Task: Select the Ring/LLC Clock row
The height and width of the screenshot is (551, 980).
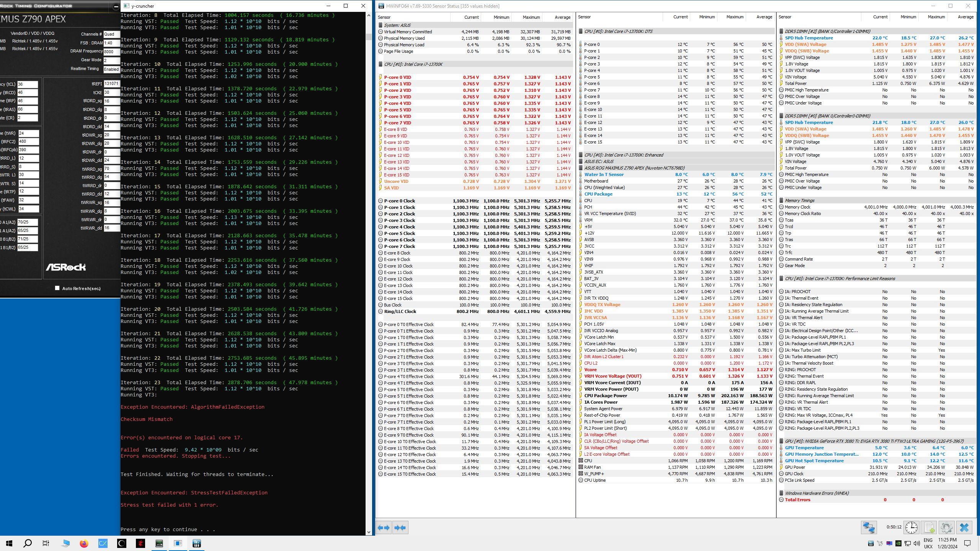Action: coord(475,311)
